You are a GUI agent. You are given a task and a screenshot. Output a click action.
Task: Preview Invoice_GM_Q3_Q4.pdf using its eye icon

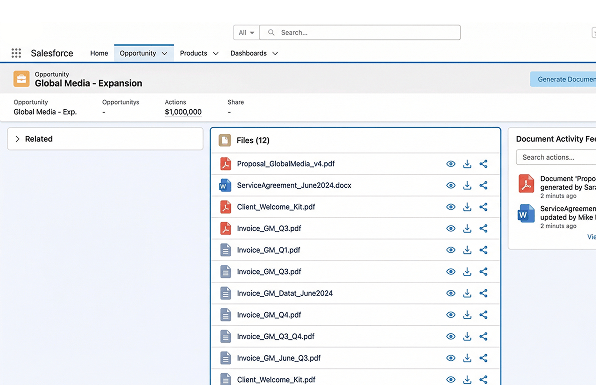pos(451,336)
